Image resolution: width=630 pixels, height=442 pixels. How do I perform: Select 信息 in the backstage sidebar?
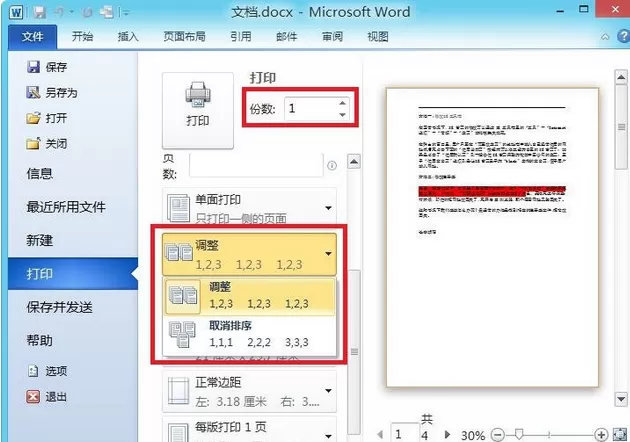tap(40, 174)
